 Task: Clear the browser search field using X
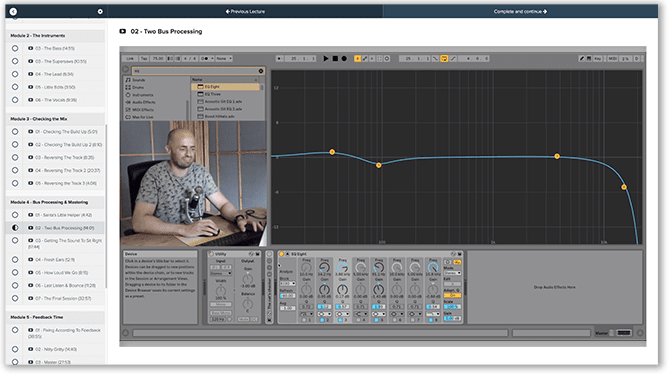point(261,71)
